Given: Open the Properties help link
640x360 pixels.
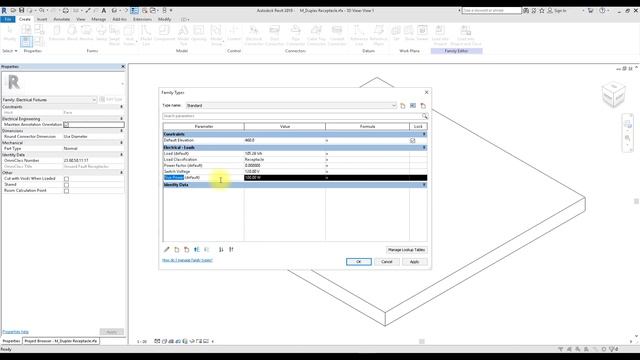Looking at the screenshot, I should [x=16, y=332].
